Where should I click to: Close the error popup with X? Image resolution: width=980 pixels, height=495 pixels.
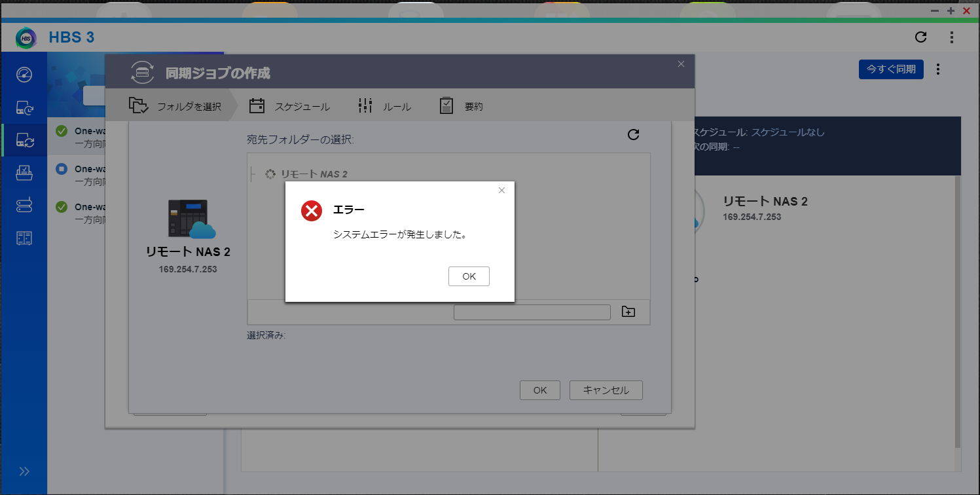click(501, 191)
